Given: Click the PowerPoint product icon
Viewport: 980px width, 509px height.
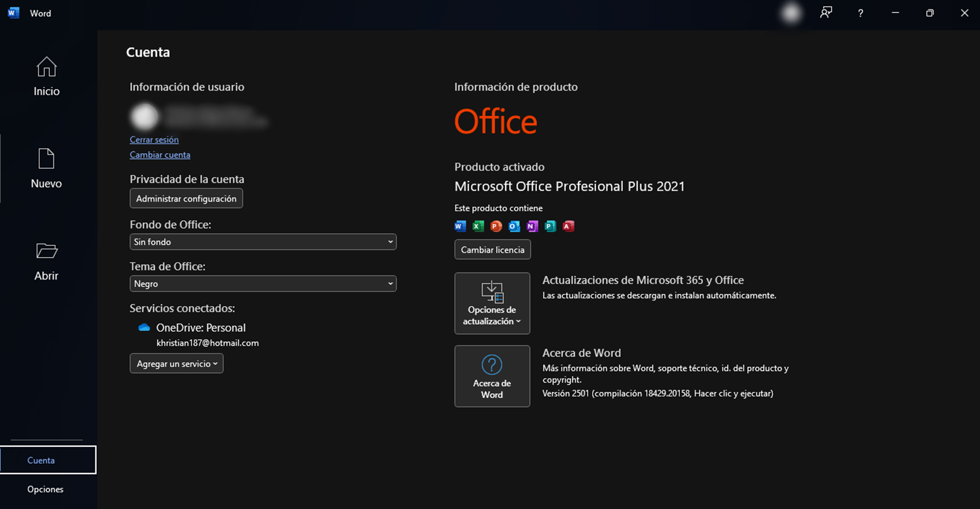Looking at the screenshot, I should coord(496,226).
